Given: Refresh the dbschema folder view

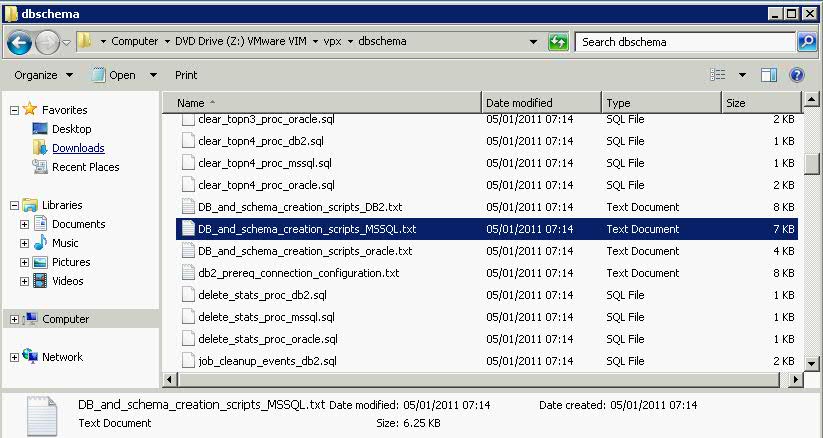Looking at the screenshot, I should coord(558,41).
